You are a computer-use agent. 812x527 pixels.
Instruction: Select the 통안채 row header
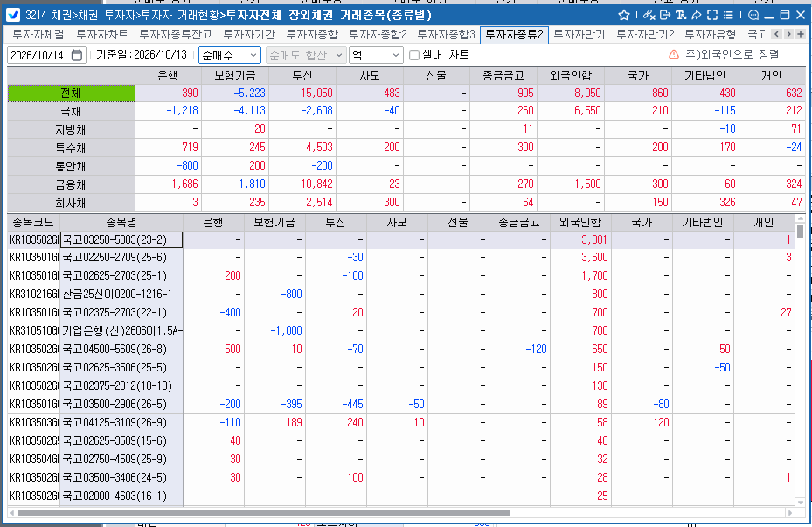71,166
